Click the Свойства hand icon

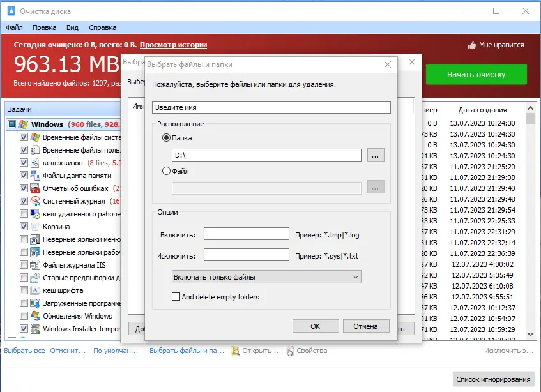[x=290, y=351]
